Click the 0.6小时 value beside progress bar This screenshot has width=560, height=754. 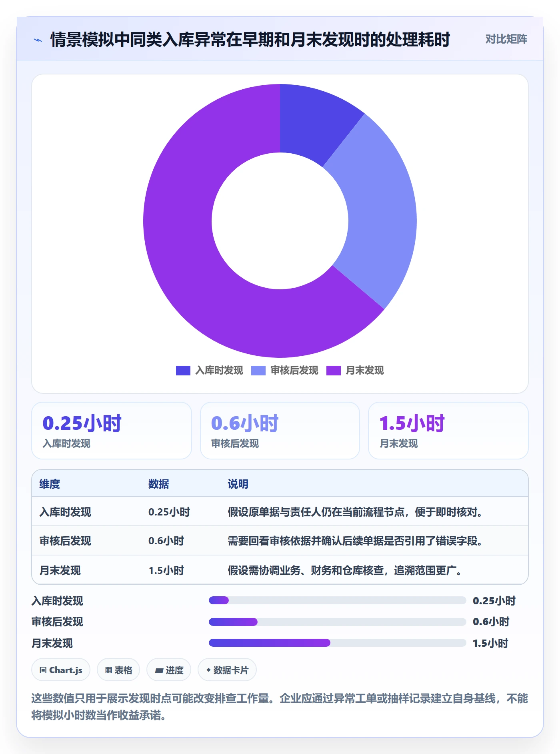pos(491,622)
